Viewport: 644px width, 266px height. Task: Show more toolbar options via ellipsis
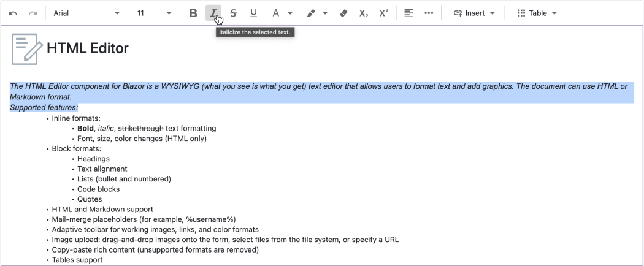click(x=429, y=13)
